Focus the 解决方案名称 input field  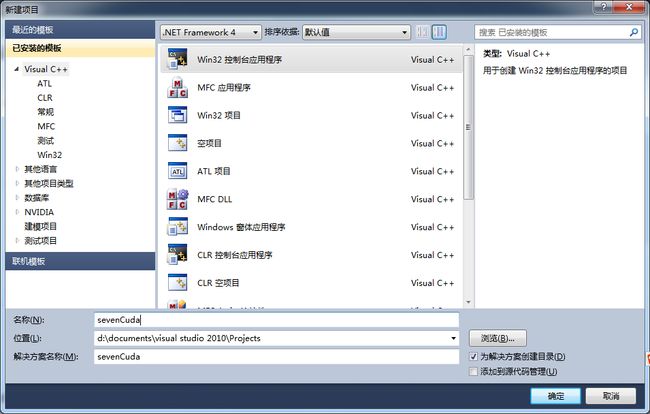pyautogui.click(x=276, y=356)
